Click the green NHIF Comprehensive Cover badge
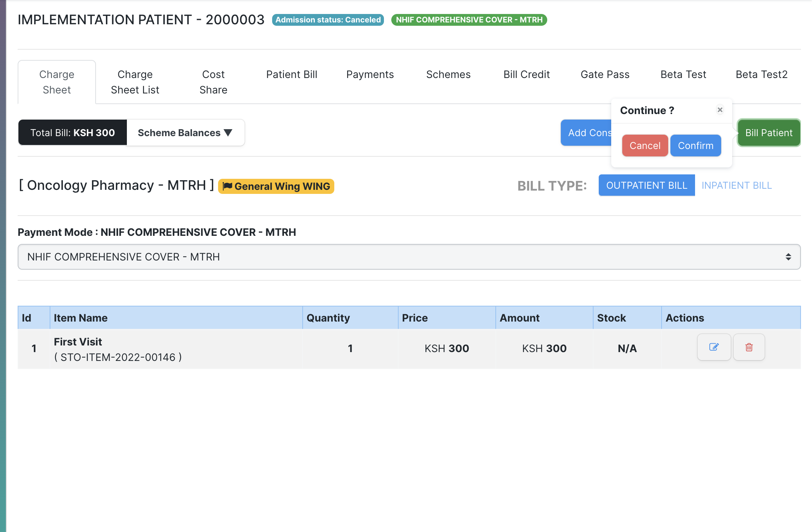 pos(469,20)
